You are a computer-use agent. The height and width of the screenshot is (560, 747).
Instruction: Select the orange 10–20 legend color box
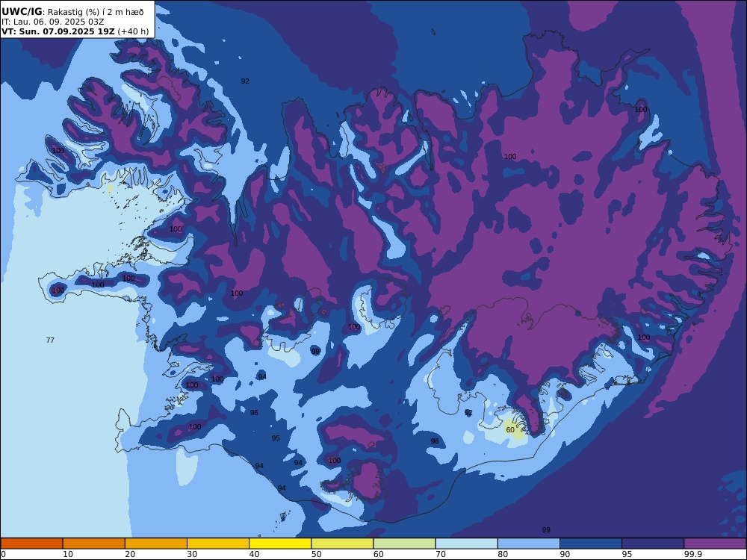[94, 544]
